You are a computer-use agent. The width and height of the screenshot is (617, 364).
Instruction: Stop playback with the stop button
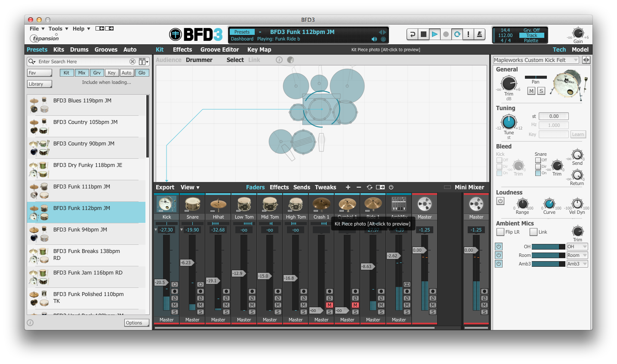point(423,34)
